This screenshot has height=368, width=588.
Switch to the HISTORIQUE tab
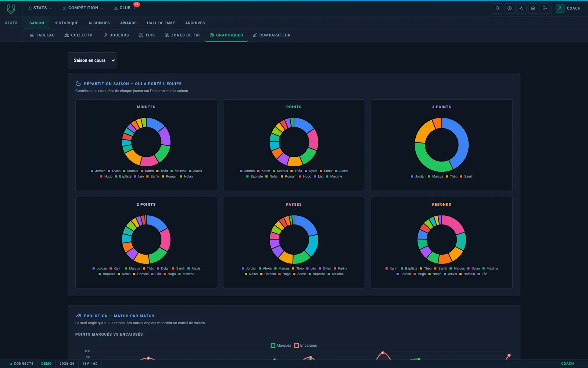[66, 23]
